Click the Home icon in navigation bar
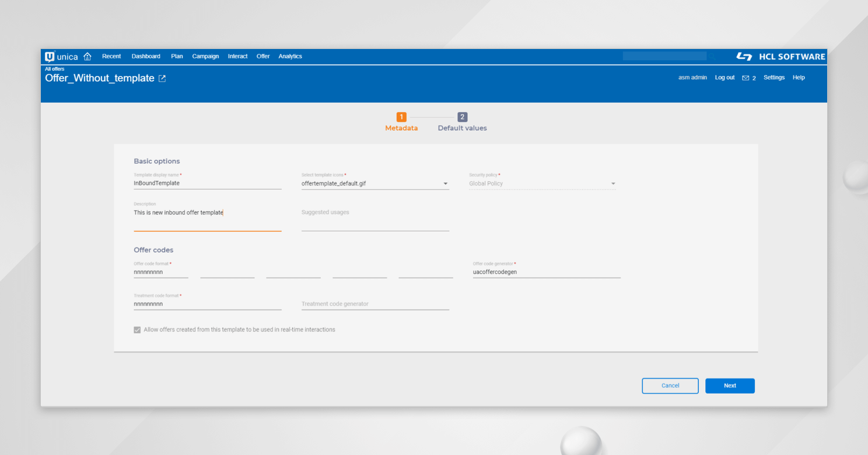Screen dimensions: 868x455 pyautogui.click(x=87, y=56)
